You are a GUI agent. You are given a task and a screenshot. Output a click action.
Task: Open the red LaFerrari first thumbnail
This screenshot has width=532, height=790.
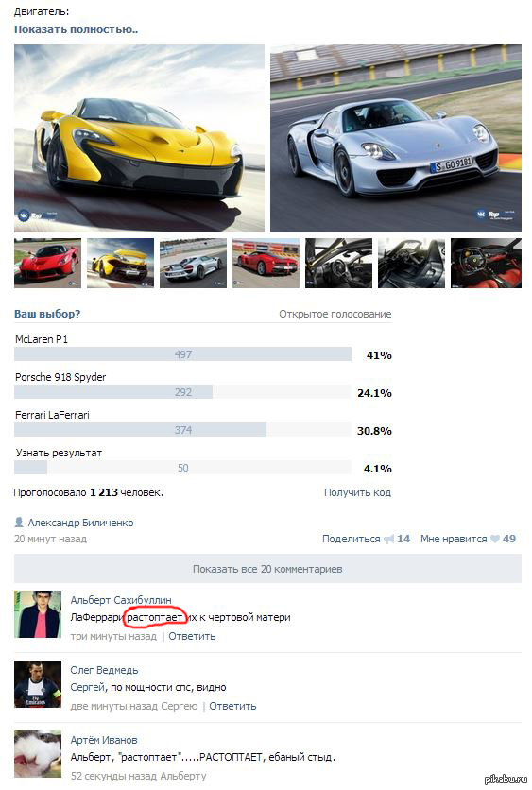(x=47, y=263)
